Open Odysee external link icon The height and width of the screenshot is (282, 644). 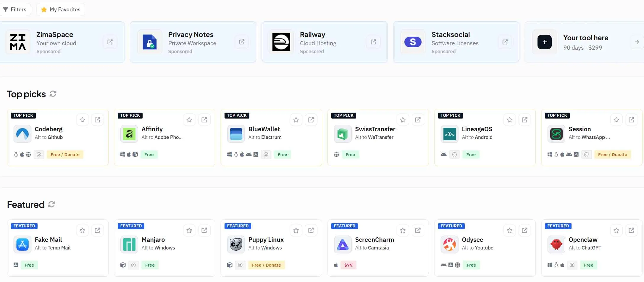(524, 230)
